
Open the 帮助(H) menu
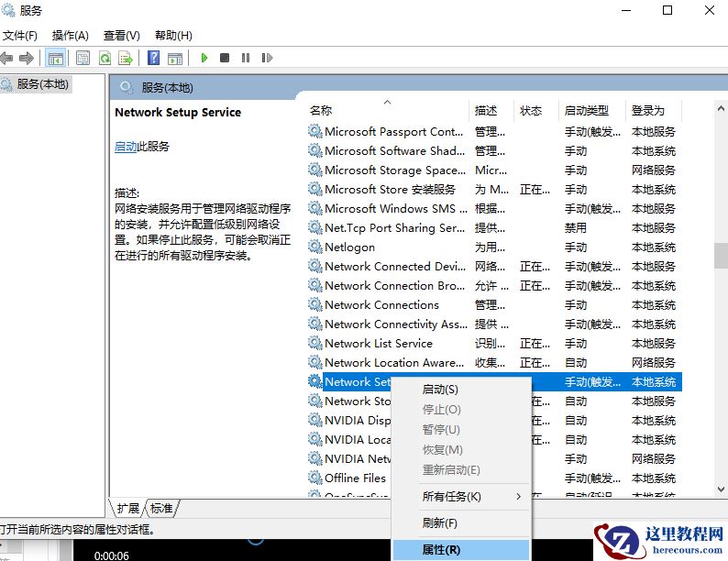tap(173, 36)
